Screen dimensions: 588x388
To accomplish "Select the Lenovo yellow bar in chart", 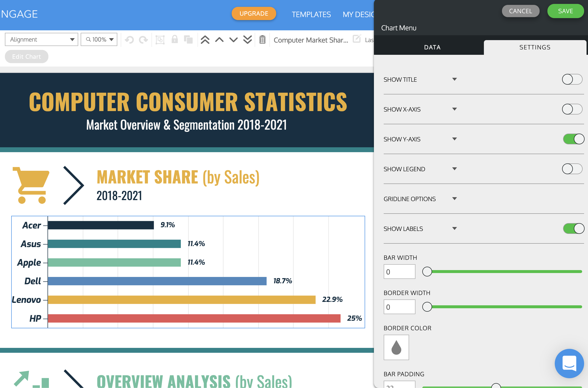I will tap(182, 300).
